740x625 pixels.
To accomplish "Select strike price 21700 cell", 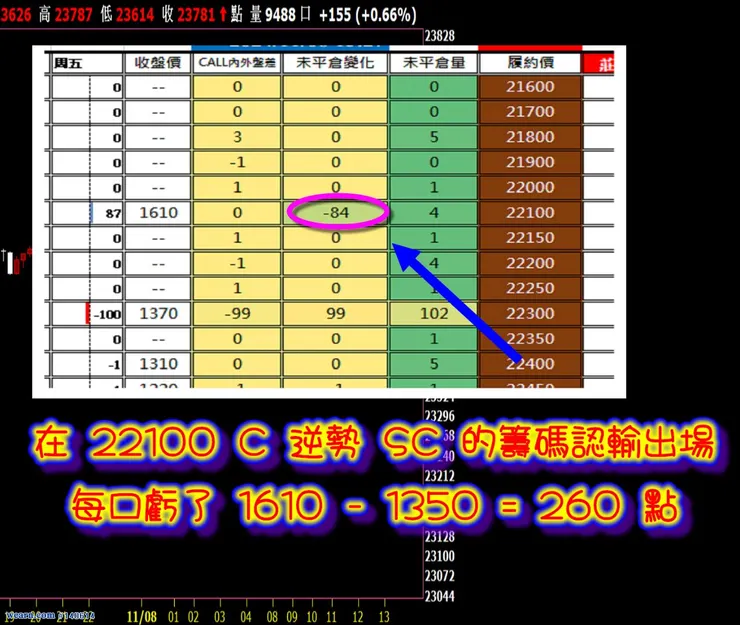I will (530, 112).
